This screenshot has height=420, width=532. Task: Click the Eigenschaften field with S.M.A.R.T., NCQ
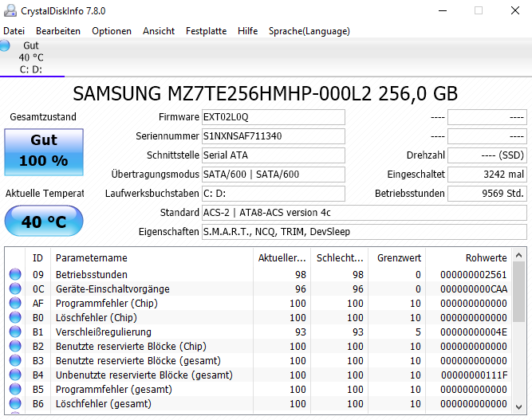[365, 232]
